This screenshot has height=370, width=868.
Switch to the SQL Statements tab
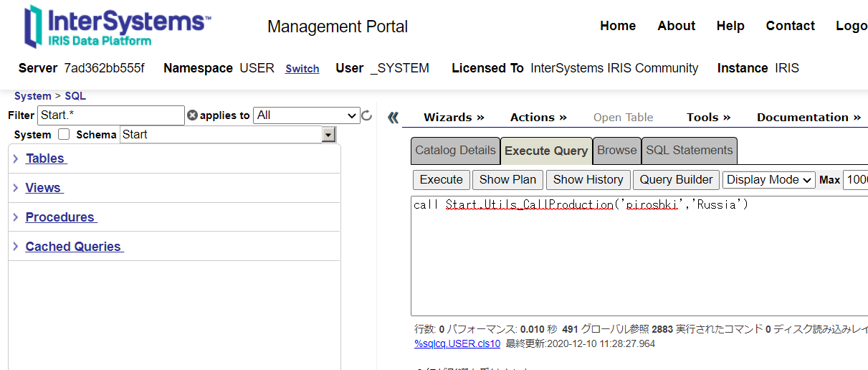(x=689, y=151)
